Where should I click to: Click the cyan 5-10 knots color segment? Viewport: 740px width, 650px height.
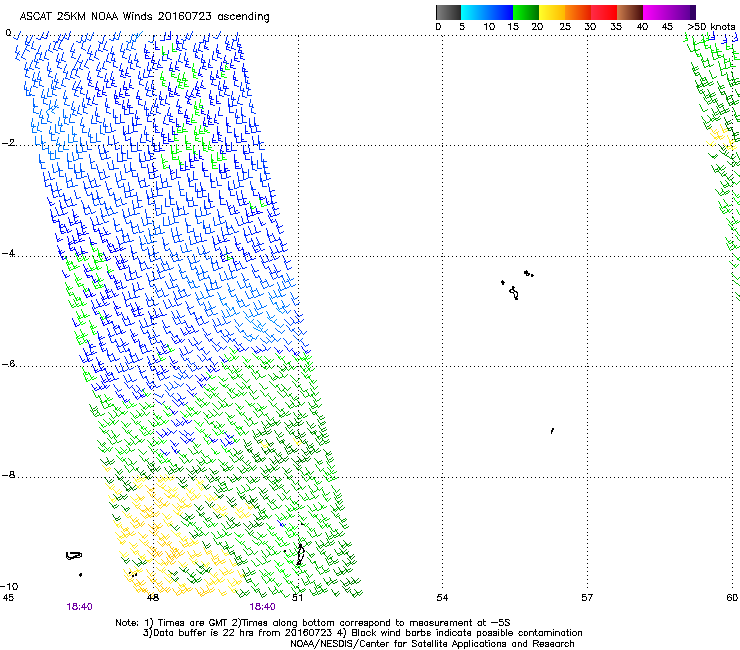[474, 12]
